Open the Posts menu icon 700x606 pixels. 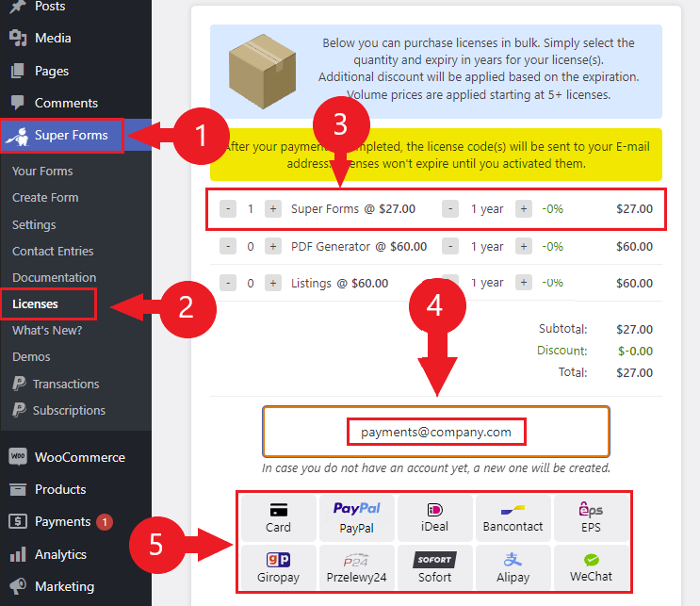[17, 7]
